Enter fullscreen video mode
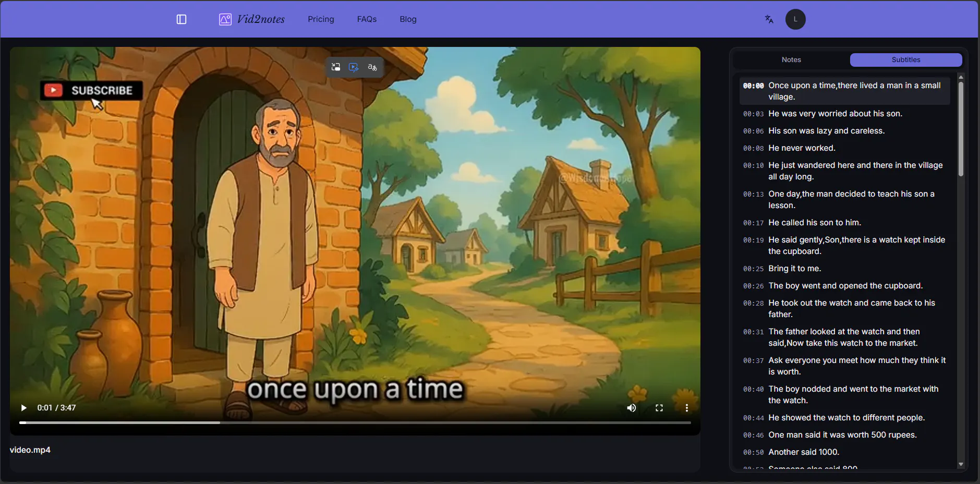 click(x=659, y=408)
